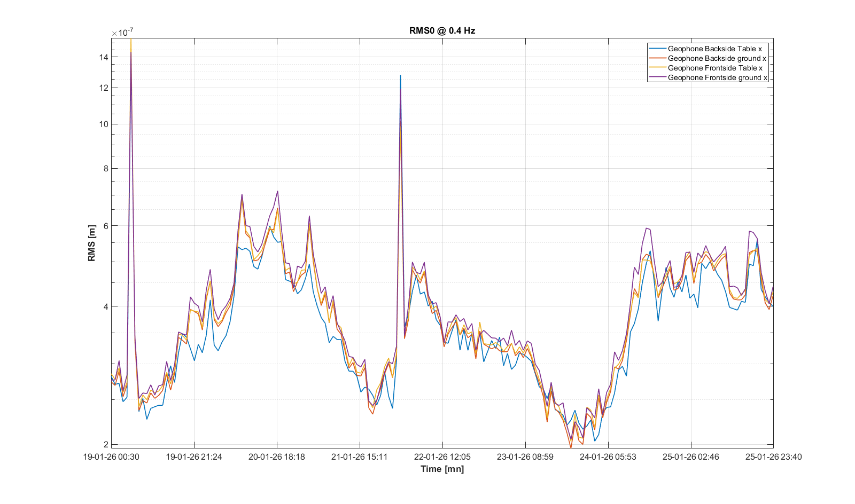Choose the Geophone Frontside ground x legend label
855x504 pixels.
(x=717, y=77)
